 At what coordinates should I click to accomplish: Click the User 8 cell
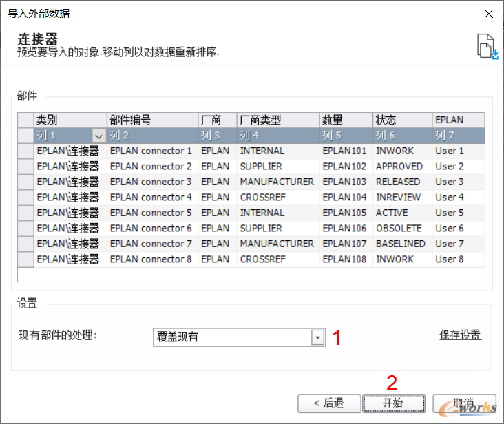pos(459,259)
